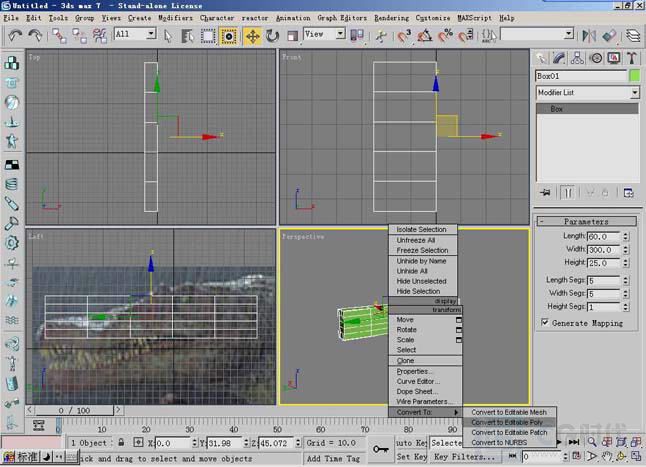
Task: Click the Selection Lock padlock icon
Action: [x=121, y=443]
